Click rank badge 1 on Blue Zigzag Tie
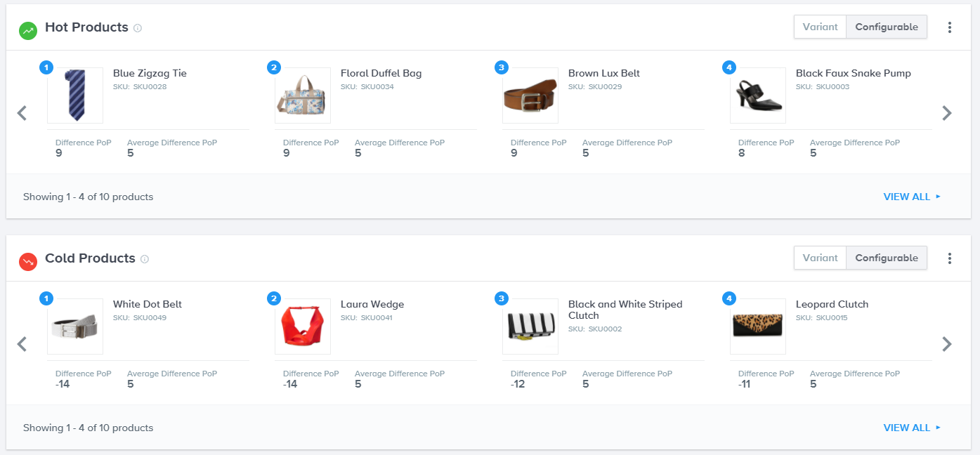980x455 pixels. coord(46,67)
